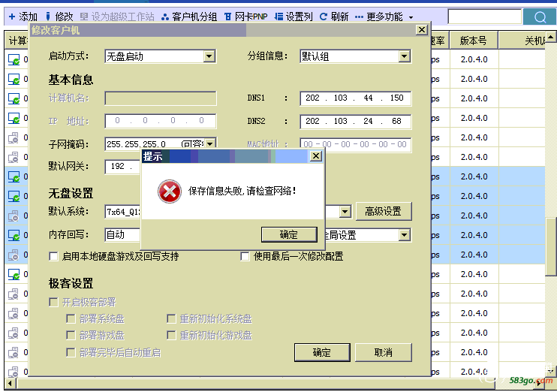557x392 pixels.
Task: Toggle 部署完毕后自动重启 checkbox
Action: pyautogui.click(x=71, y=352)
